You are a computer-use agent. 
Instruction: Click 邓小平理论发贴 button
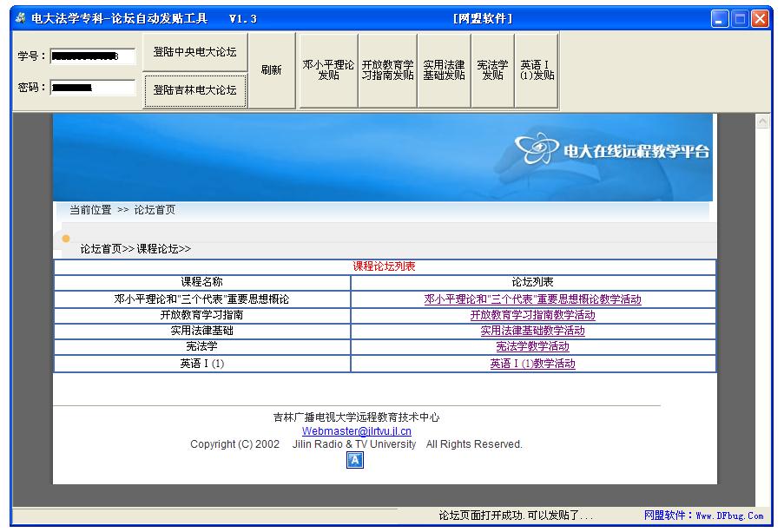(x=328, y=70)
